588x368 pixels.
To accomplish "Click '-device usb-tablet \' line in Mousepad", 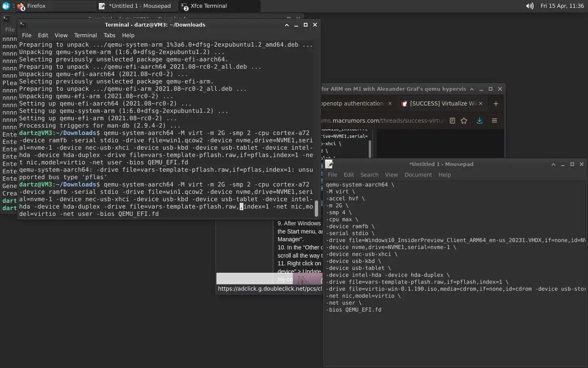I will pos(358,268).
